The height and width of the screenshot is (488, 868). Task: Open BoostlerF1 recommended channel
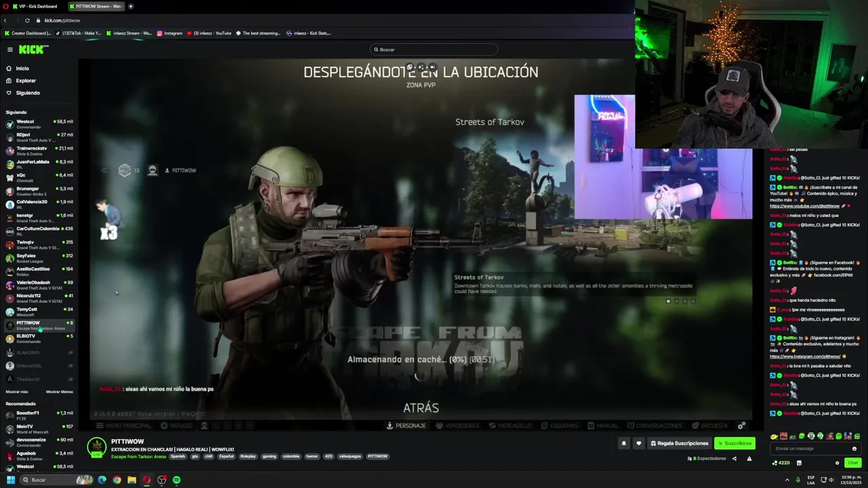tap(39, 415)
